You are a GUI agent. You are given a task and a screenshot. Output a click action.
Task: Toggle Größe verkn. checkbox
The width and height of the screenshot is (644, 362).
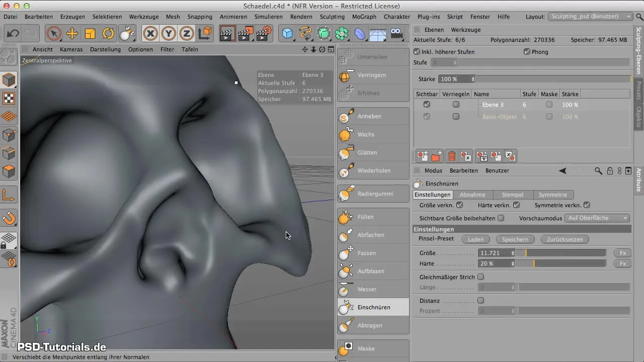pos(459,205)
